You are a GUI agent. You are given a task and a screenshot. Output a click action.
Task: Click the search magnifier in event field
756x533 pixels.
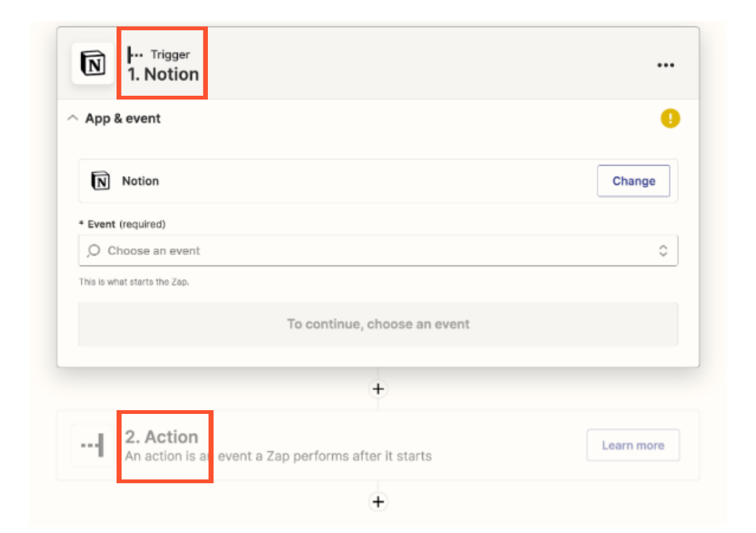[x=93, y=251]
